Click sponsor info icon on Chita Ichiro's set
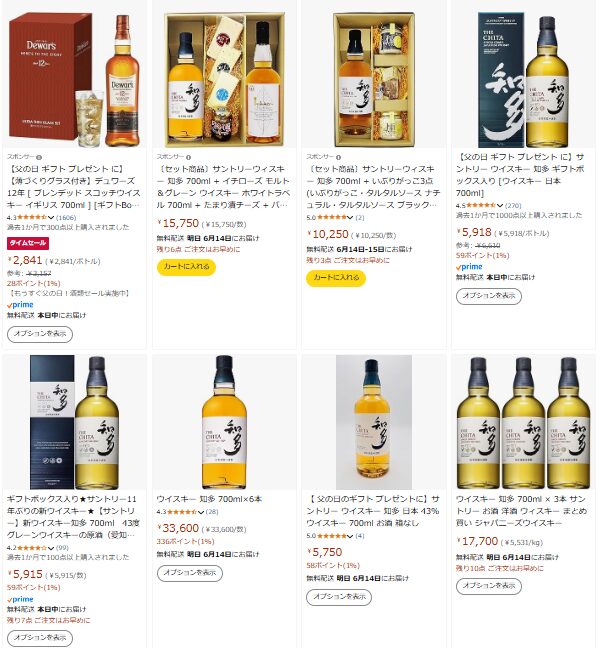The width and height of the screenshot is (607, 648). click(188, 157)
